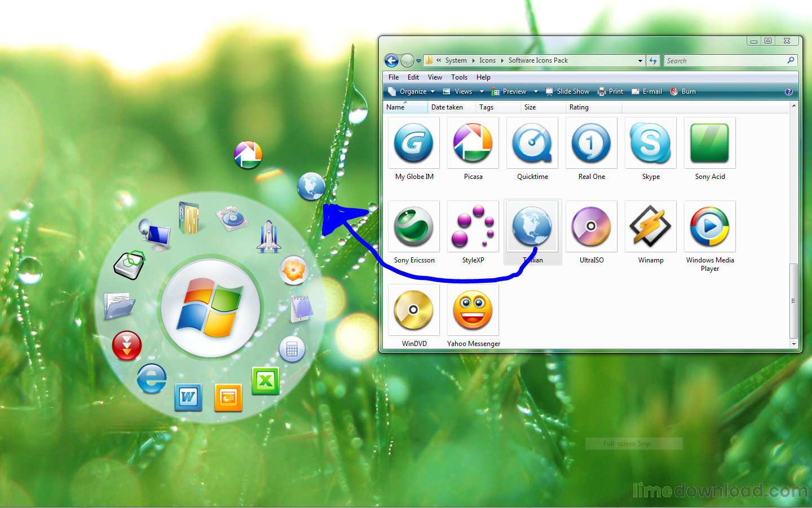Open the recent pages dropdown beside Forward
Viewport: 812px width, 508px height.
click(418, 60)
